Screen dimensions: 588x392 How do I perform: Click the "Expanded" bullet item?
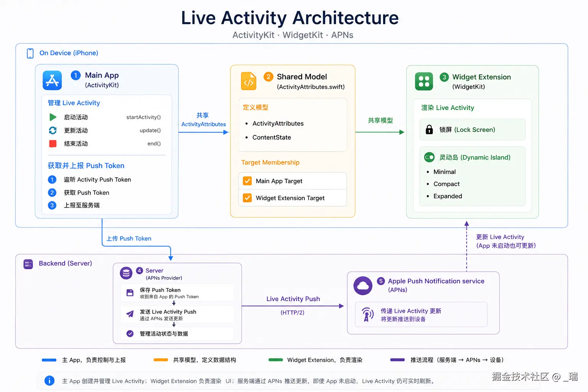[x=448, y=196]
